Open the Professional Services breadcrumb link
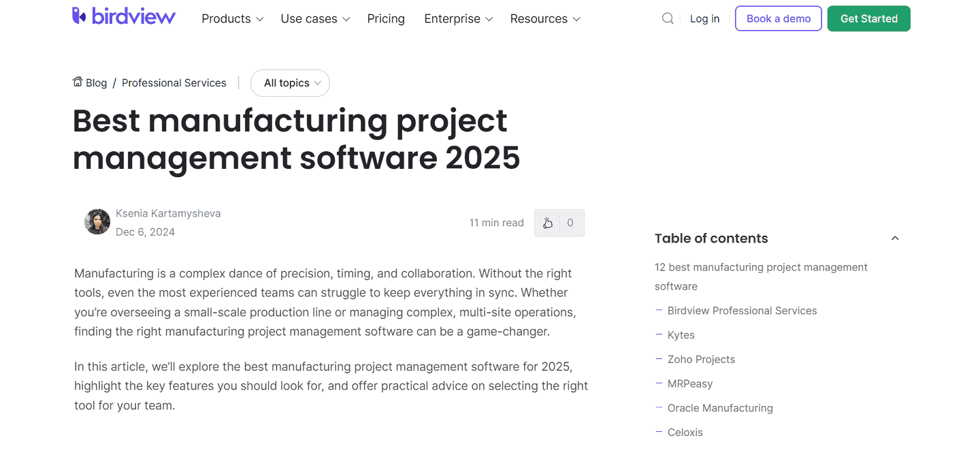The image size is (980, 451). pyautogui.click(x=174, y=82)
